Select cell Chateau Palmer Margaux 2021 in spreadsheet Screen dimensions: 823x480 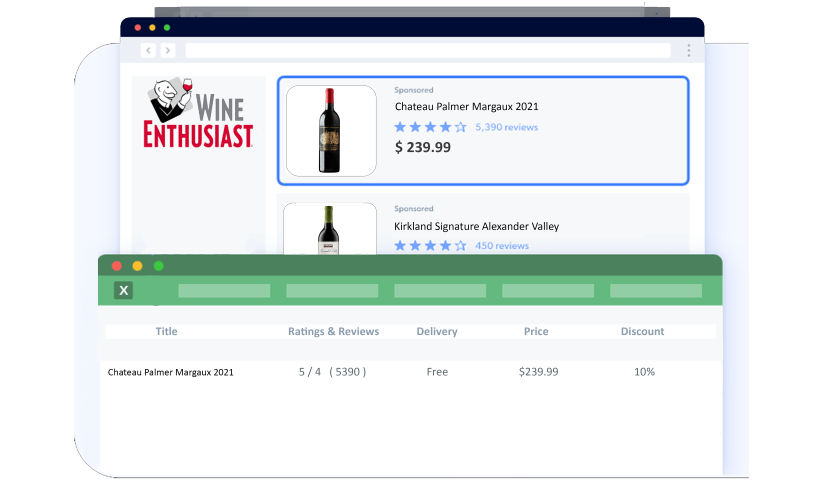click(x=171, y=372)
